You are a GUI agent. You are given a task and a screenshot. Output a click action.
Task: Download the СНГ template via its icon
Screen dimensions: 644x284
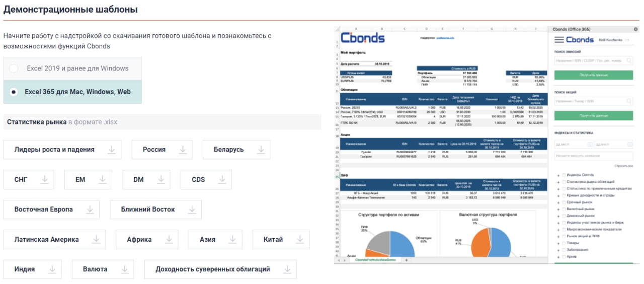45,179
